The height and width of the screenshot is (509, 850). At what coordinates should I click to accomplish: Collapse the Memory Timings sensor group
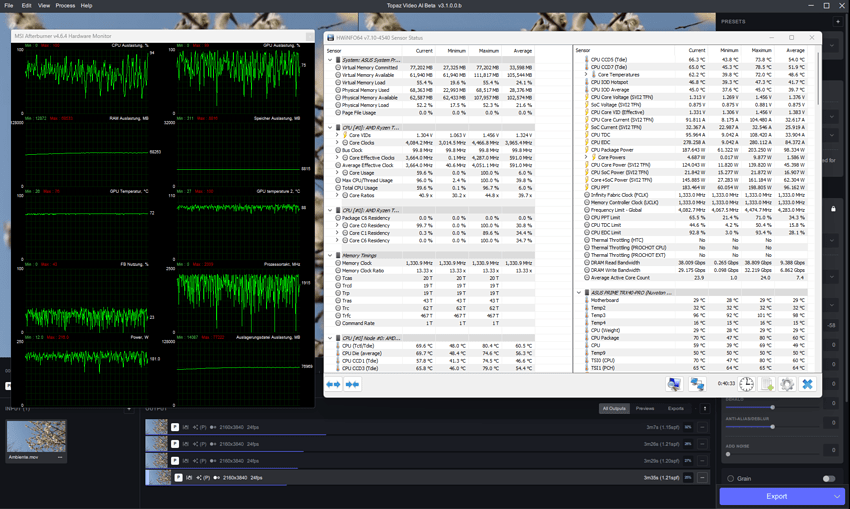point(330,255)
